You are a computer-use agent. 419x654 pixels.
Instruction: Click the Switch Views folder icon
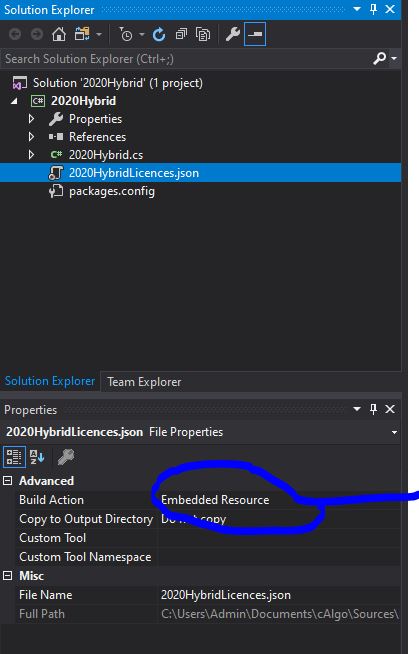(x=83, y=34)
